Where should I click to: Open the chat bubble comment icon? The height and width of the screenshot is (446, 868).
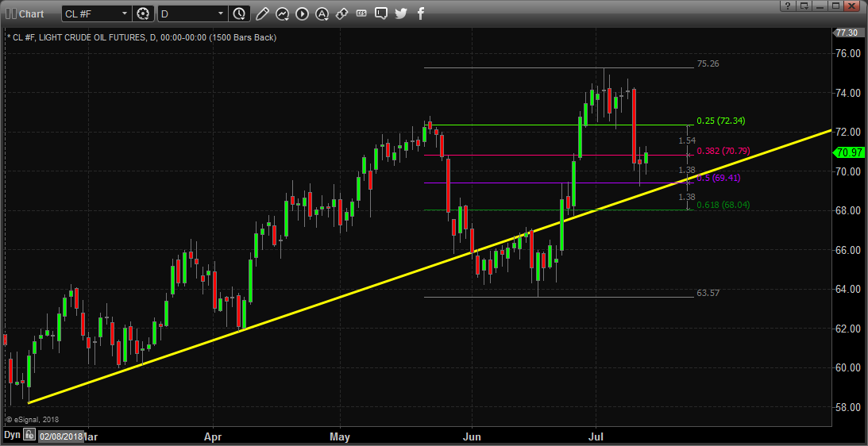click(381, 13)
